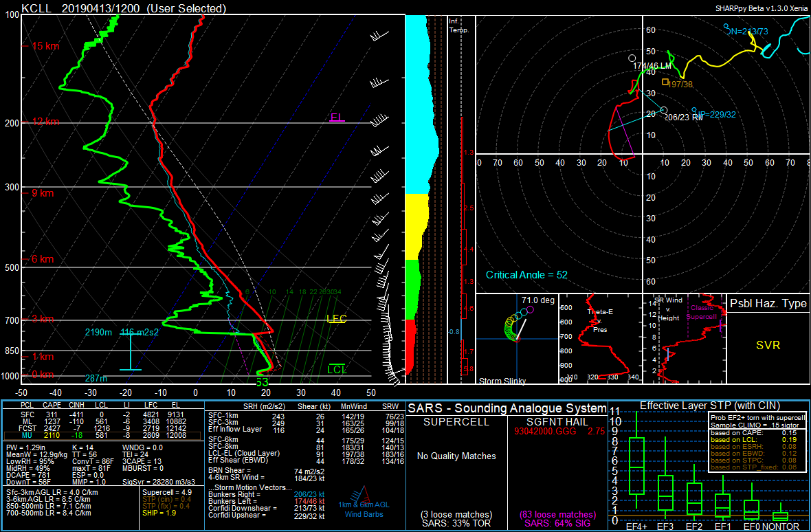Click the SFC-1km kinematics row
This screenshot has height=532, width=811.
pos(304,414)
